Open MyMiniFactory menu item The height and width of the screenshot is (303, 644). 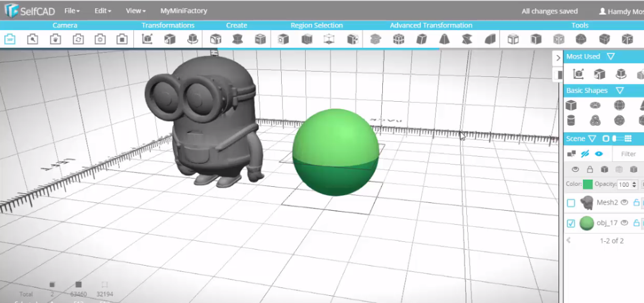(x=183, y=11)
